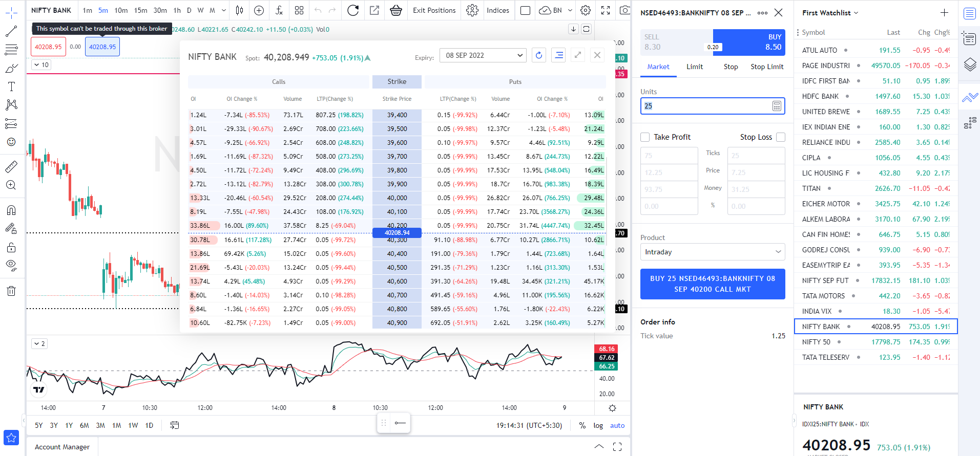Image resolution: width=980 pixels, height=456 pixels.
Task: Switch to the Market order tab
Action: pyautogui.click(x=658, y=67)
